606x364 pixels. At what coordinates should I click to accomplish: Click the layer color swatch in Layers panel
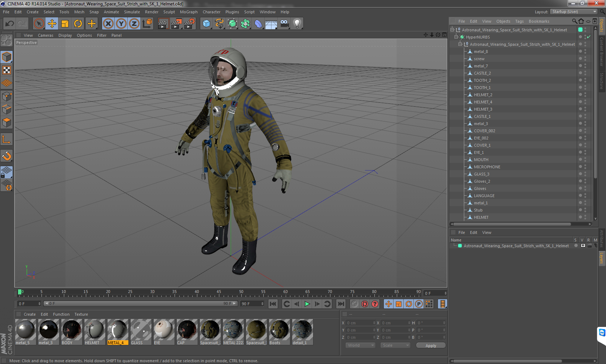[460, 246]
